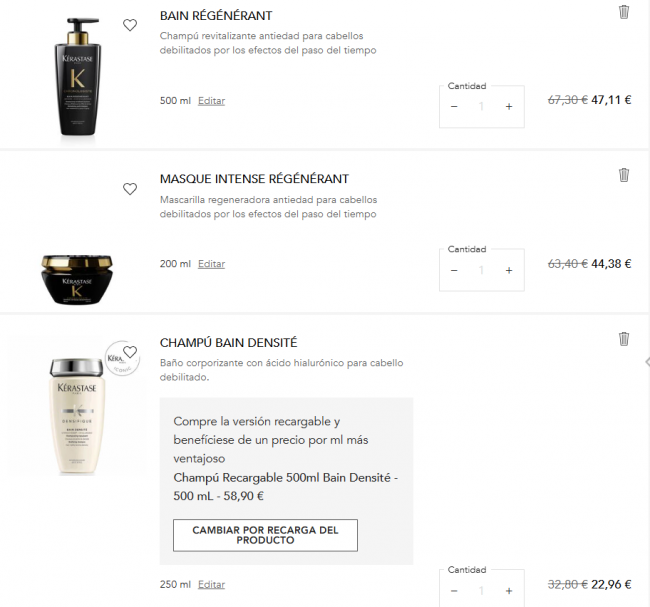Open the black Kérastase shampoo bottle image
650x607 pixels.
(x=78, y=77)
